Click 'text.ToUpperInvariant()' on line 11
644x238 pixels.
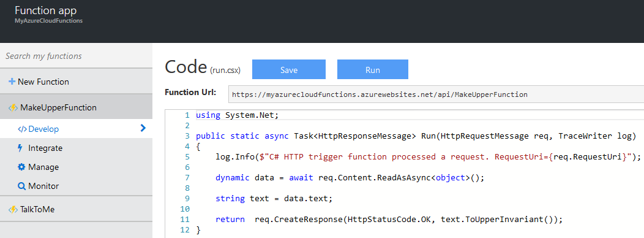(x=497, y=220)
